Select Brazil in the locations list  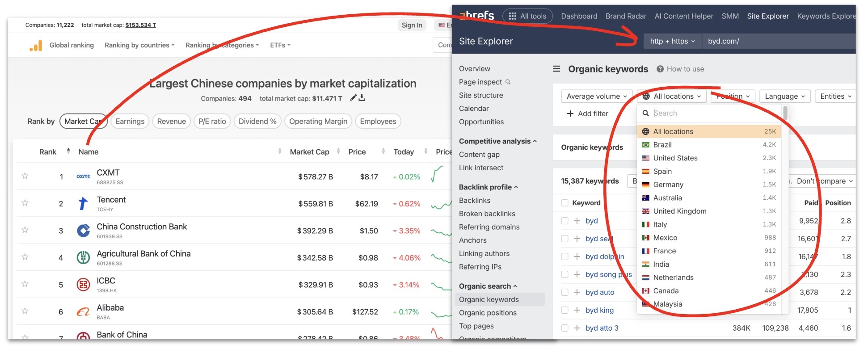tap(709, 145)
